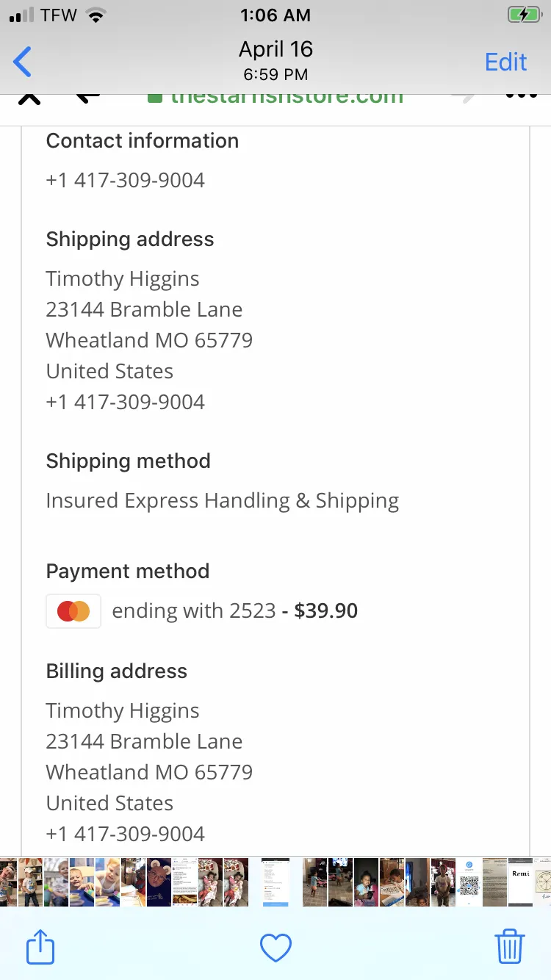Tap the highlighted order-page thumbnail in strip
551x980 pixels.
[x=276, y=882]
